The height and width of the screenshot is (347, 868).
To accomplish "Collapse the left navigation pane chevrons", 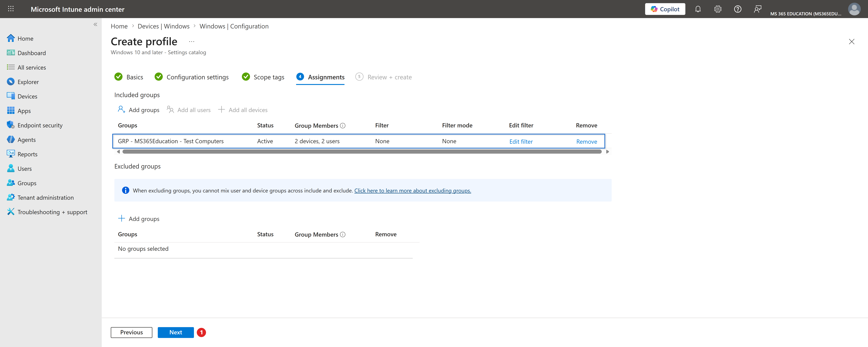I will tap(95, 24).
